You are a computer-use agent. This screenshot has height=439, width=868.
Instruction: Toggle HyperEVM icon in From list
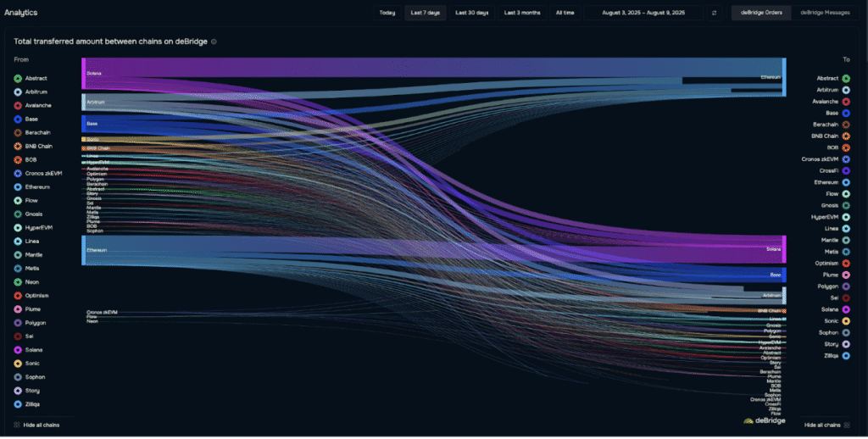(18, 228)
